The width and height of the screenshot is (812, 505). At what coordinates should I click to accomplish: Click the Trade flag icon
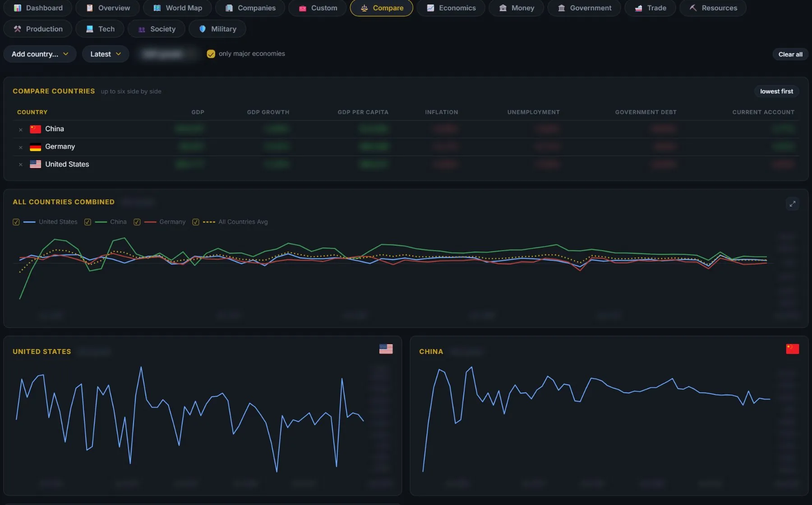pyautogui.click(x=639, y=8)
